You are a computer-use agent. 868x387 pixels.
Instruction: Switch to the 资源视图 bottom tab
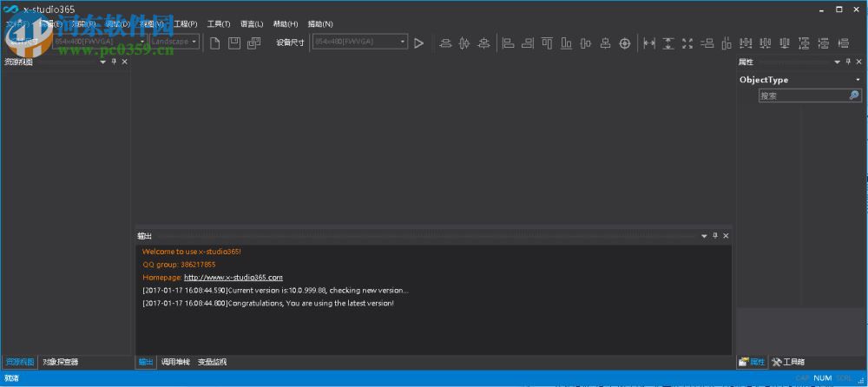[x=20, y=362]
